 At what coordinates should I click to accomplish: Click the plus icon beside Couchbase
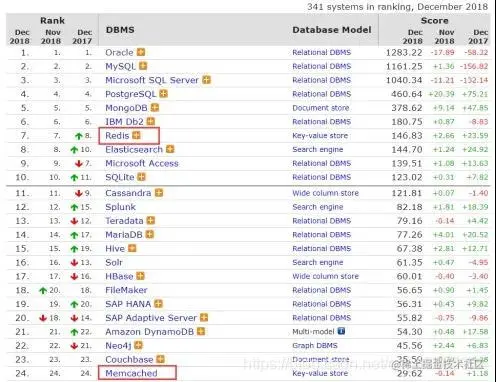pos(161,359)
